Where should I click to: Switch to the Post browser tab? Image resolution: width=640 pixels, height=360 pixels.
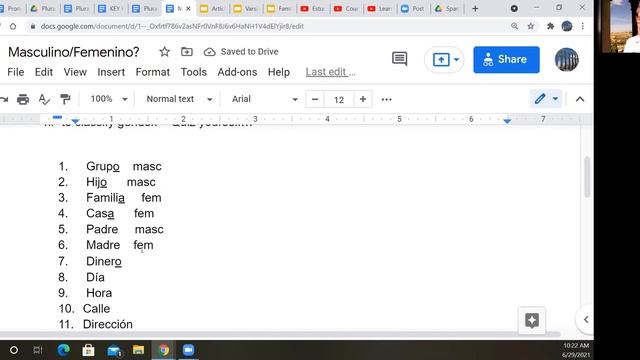[x=413, y=9]
